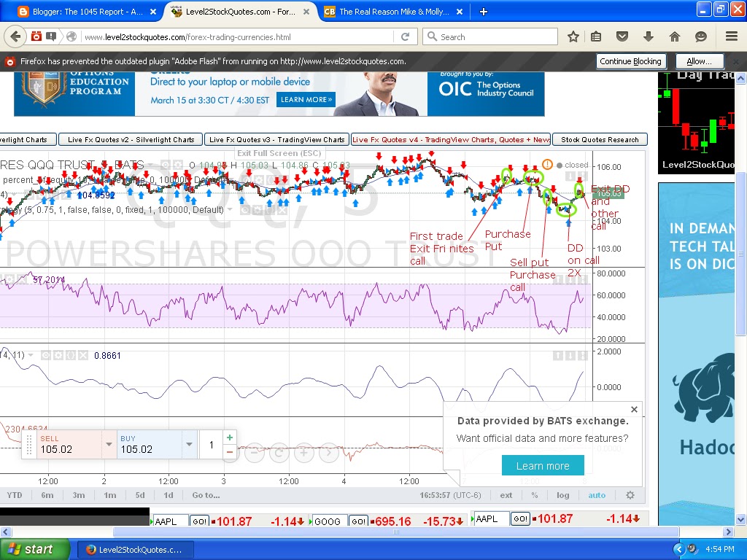Go back with the browser Back arrow
This screenshot has width=747, height=560.
click(16, 36)
